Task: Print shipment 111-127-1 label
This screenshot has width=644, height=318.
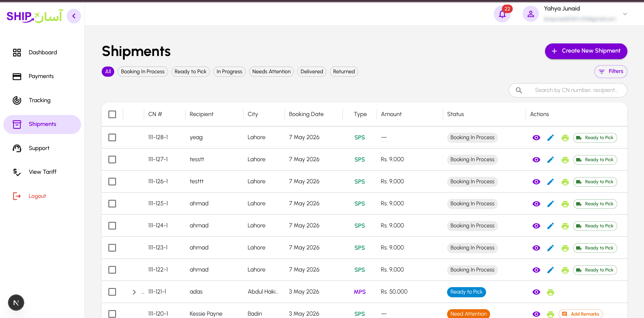Action: pos(565,160)
